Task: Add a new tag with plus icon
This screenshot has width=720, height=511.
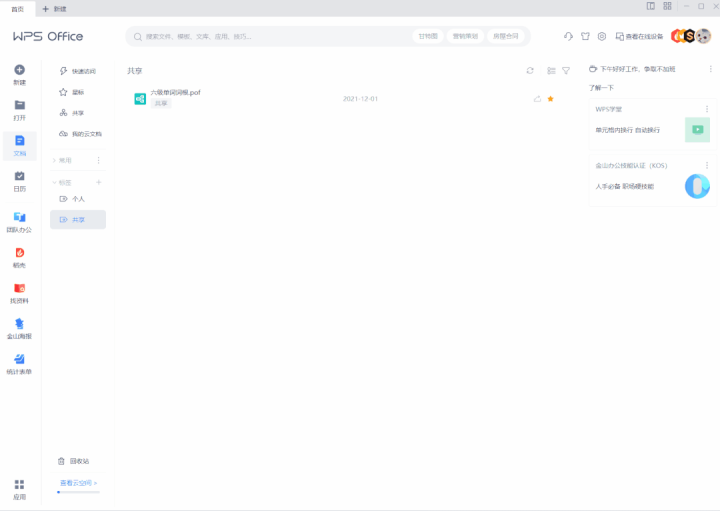Action: pyautogui.click(x=98, y=182)
